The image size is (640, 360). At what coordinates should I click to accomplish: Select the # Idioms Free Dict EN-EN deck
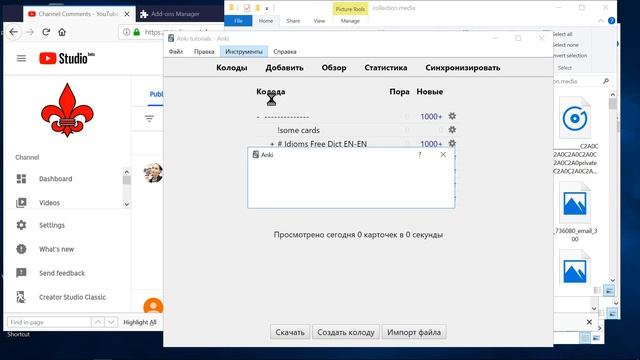[x=322, y=144]
